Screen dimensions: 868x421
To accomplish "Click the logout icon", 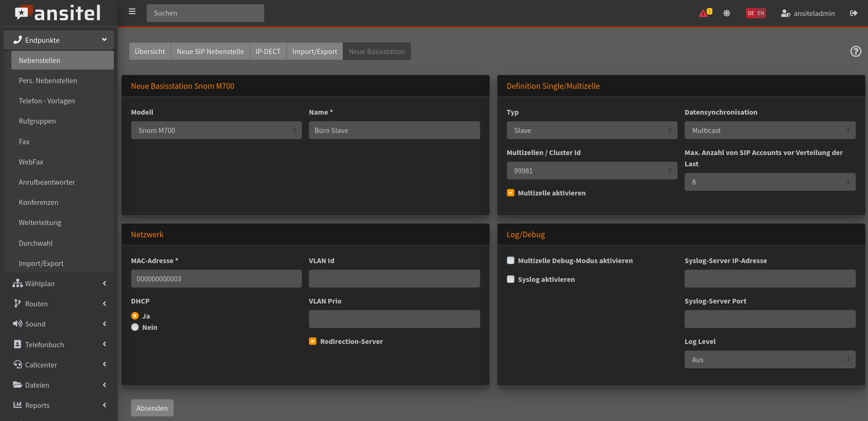I will pyautogui.click(x=853, y=13).
